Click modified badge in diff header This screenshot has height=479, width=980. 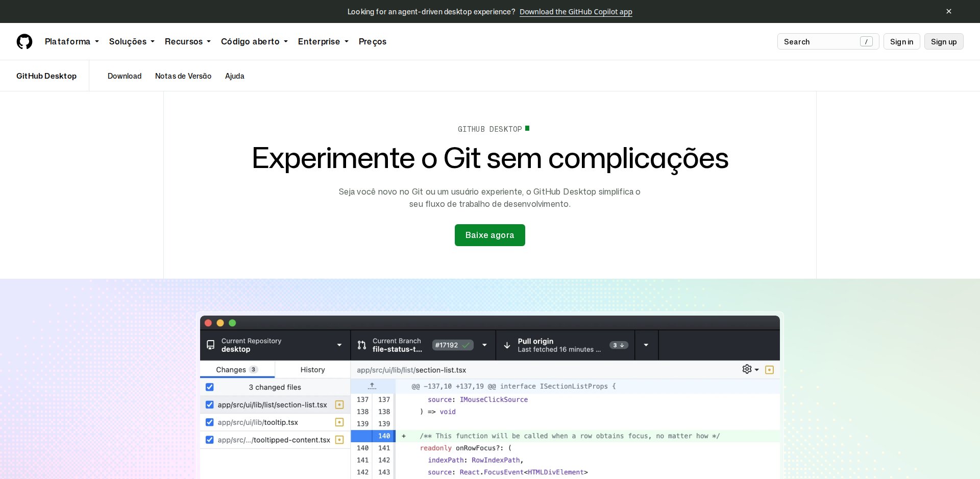pyautogui.click(x=770, y=370)
